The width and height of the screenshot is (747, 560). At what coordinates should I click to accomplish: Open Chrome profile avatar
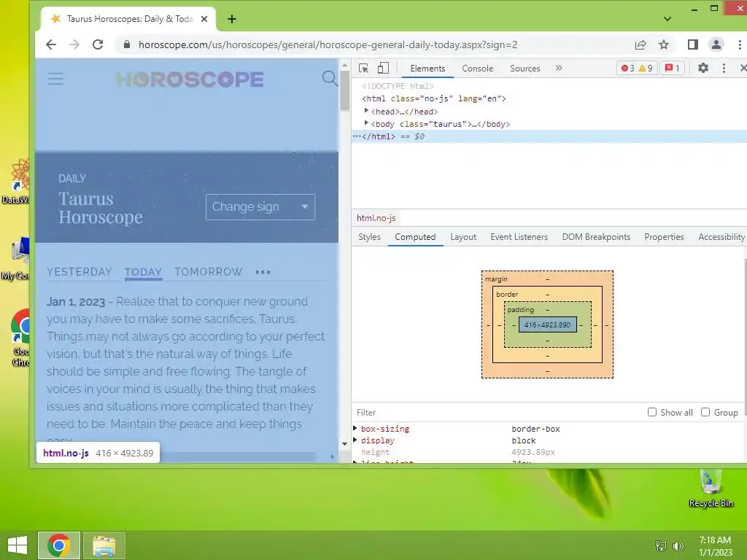(716, 44)
